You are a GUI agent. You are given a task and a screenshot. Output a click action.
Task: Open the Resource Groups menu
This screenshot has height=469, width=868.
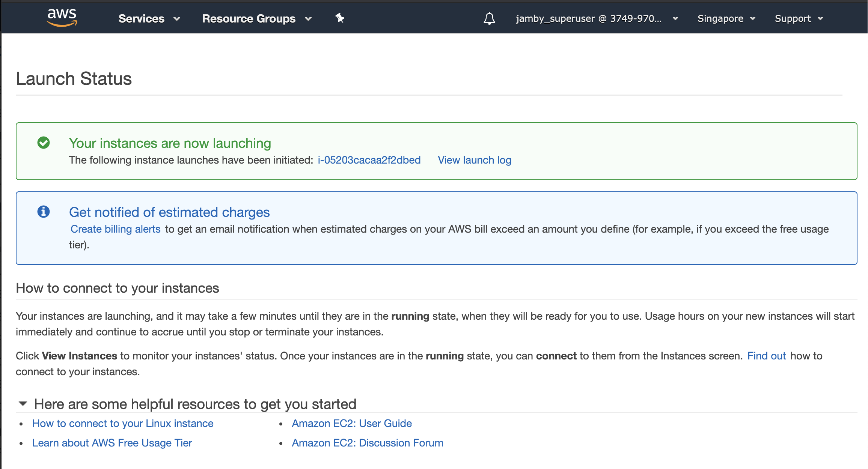click(256, 18)
